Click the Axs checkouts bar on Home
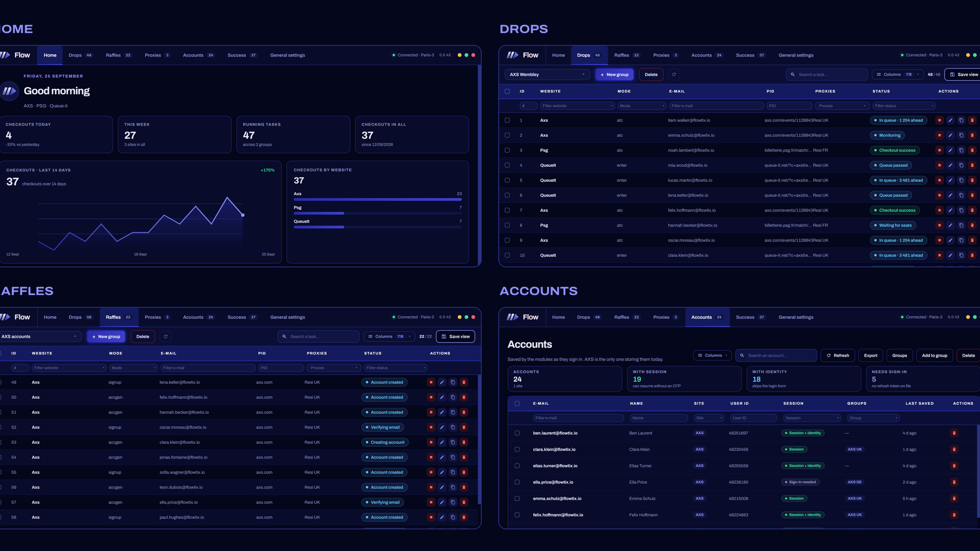This screenshot has height=551, width=980. click(x=377, y=199)
